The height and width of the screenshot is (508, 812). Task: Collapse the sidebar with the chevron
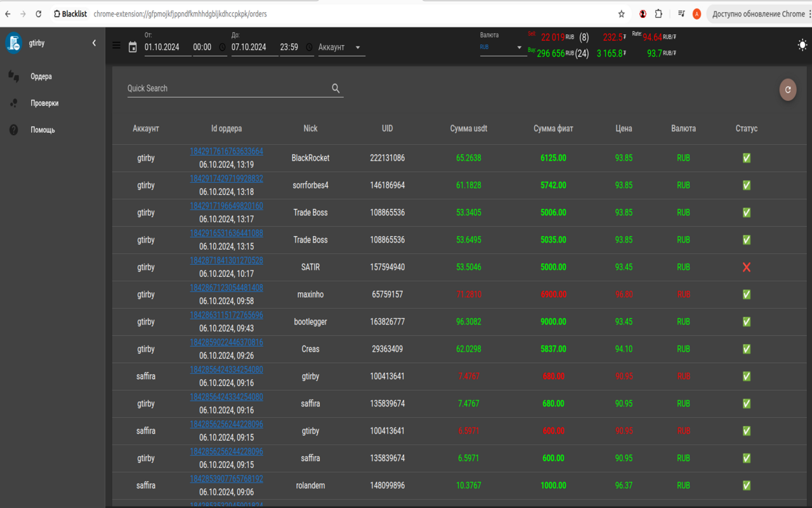(x=94, y=43)
